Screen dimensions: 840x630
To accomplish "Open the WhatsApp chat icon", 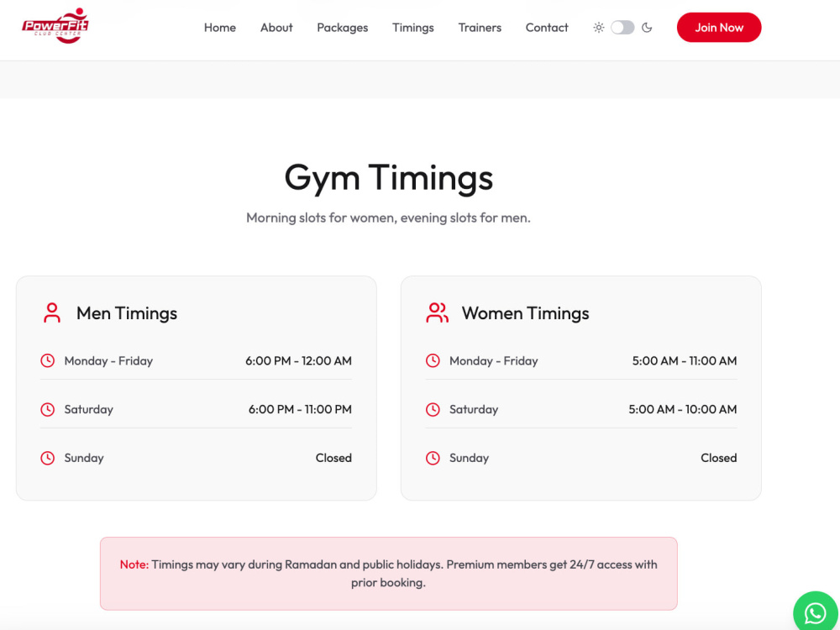I will pos(816,613).
